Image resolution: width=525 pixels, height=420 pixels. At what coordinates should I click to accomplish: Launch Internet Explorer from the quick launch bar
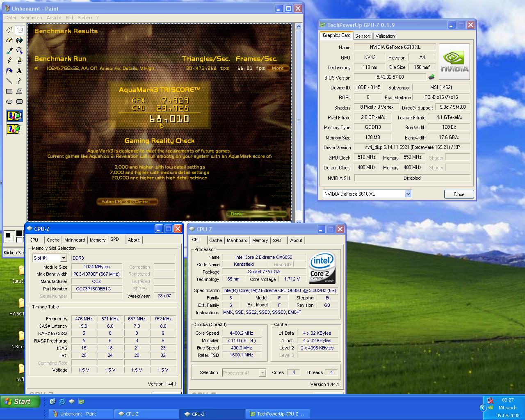click(x=62, y=402)
